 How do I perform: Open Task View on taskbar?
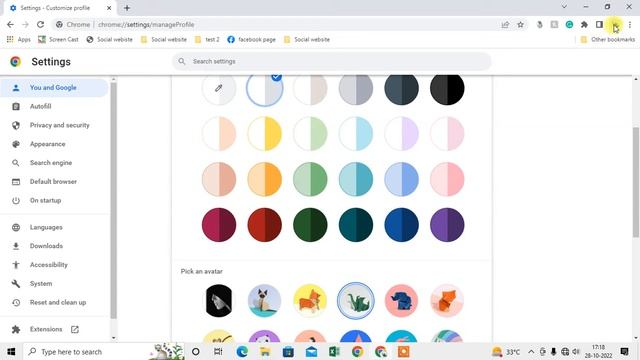pos(218,351)
